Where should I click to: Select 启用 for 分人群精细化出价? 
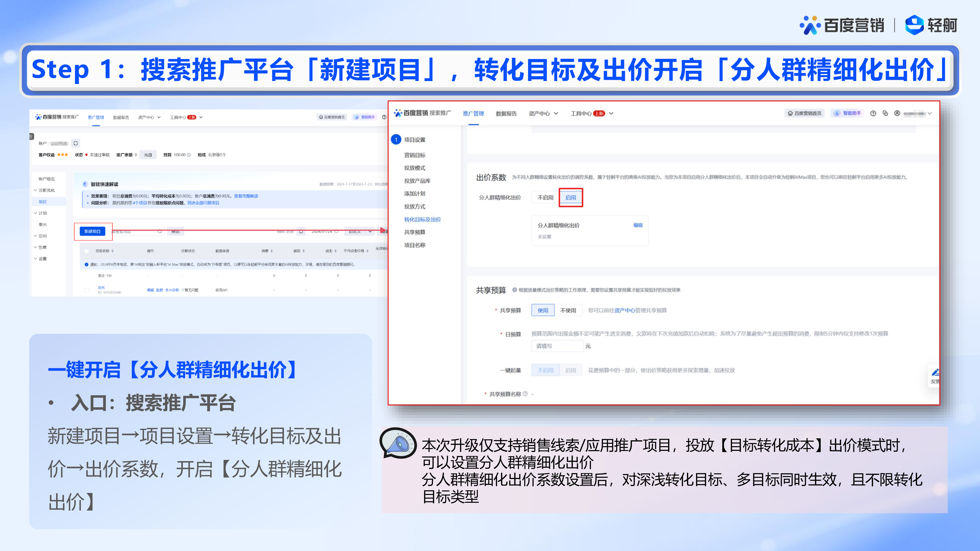[x=570, y=197]
